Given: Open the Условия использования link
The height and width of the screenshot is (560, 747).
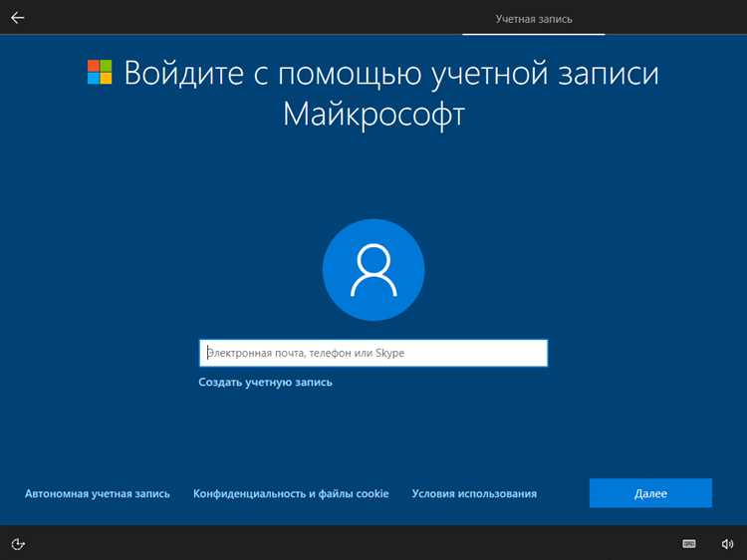Looking at the screenshot, I should click(474, 494).
